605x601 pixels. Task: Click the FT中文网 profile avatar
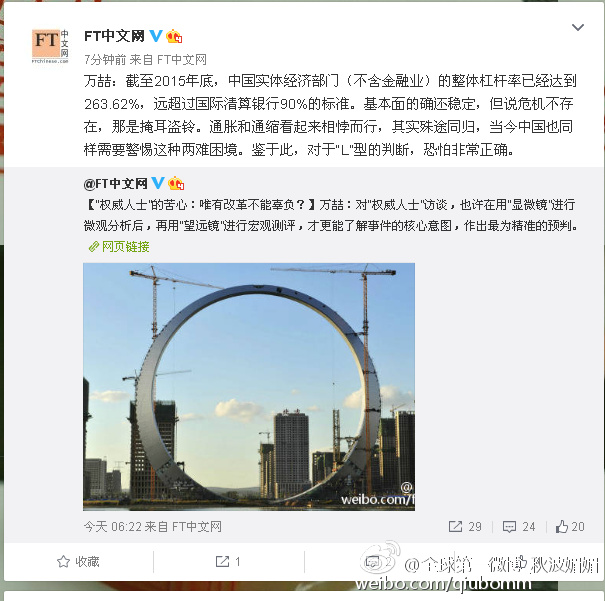(50, 46)
